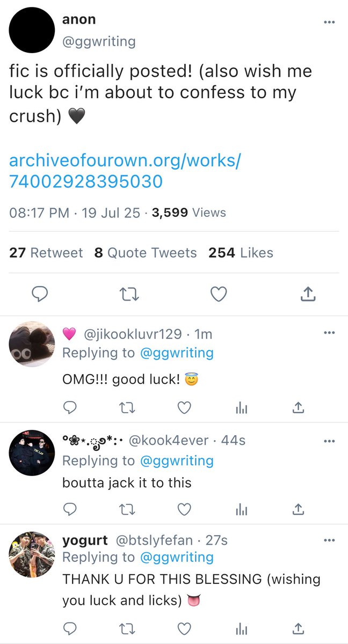Viewport: 348px width, 644px height.
Task: Open more options on @jikookluvr129's reply
Action: (x=329, y=333)
